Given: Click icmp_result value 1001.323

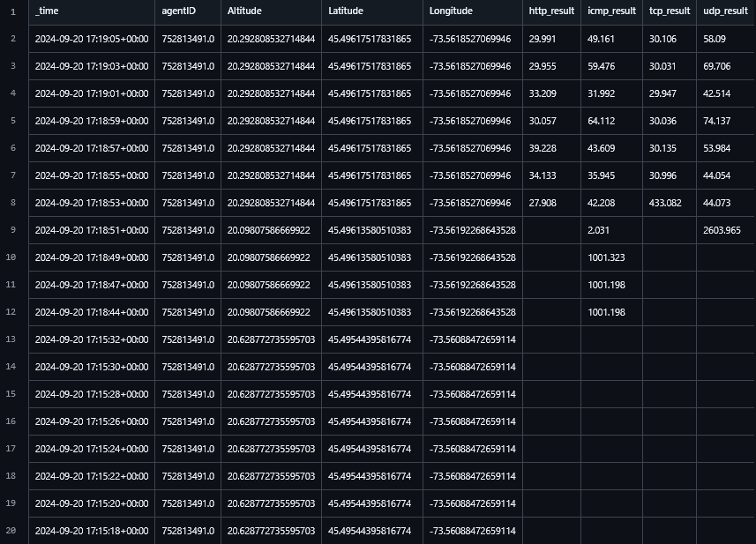Looking at the screenshot, I should (606, 257).
